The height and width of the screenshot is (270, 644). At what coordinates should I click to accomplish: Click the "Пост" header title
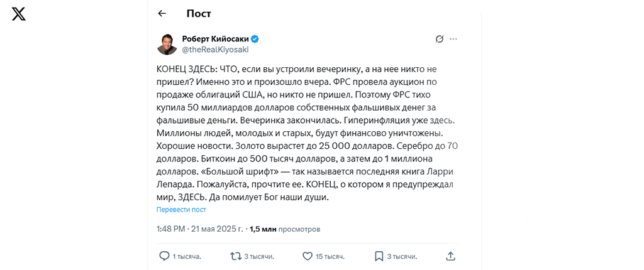[x=199, y=13]
